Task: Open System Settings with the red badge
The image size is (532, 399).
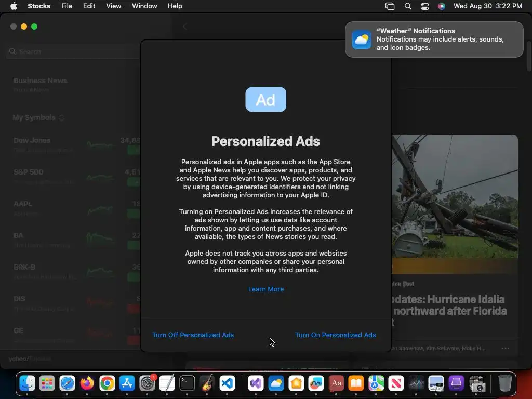Action: click(x=147, y=383)
